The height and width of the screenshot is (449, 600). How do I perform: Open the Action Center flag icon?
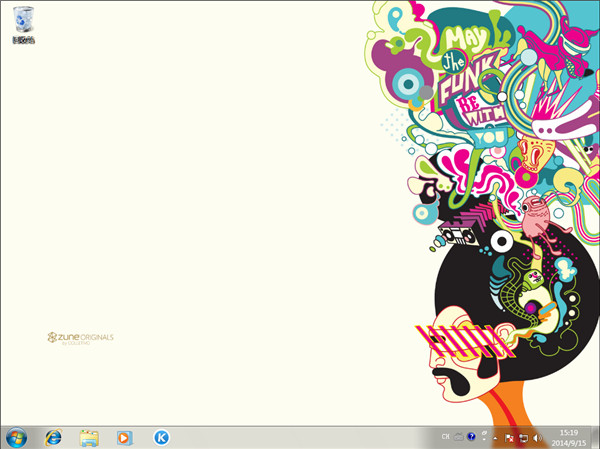pyautogui.click(x=509, y=437)
